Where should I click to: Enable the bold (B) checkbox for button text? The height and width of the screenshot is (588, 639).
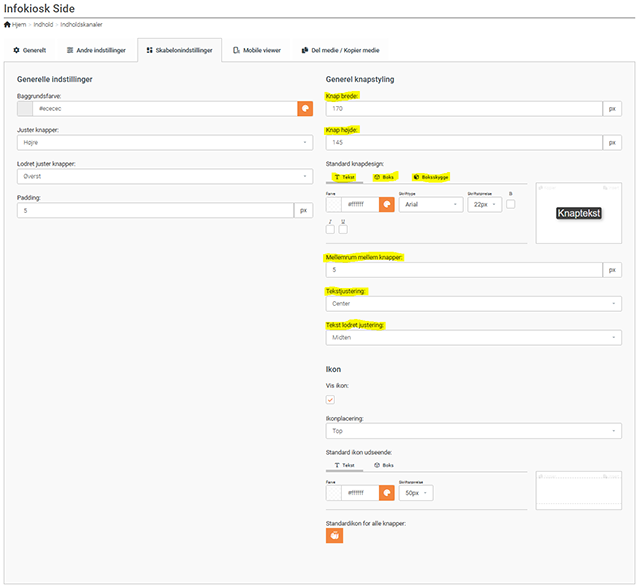click(x=510, y=204)
